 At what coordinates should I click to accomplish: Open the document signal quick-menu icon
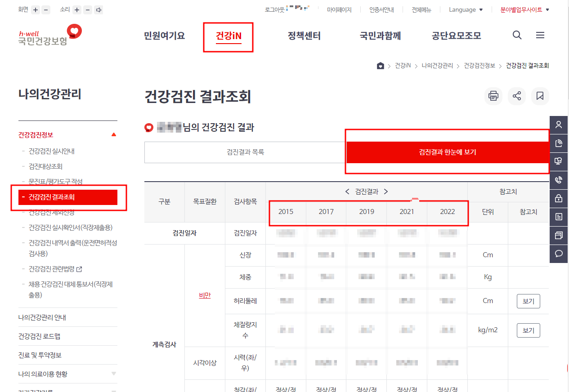(x=559, y=143)
